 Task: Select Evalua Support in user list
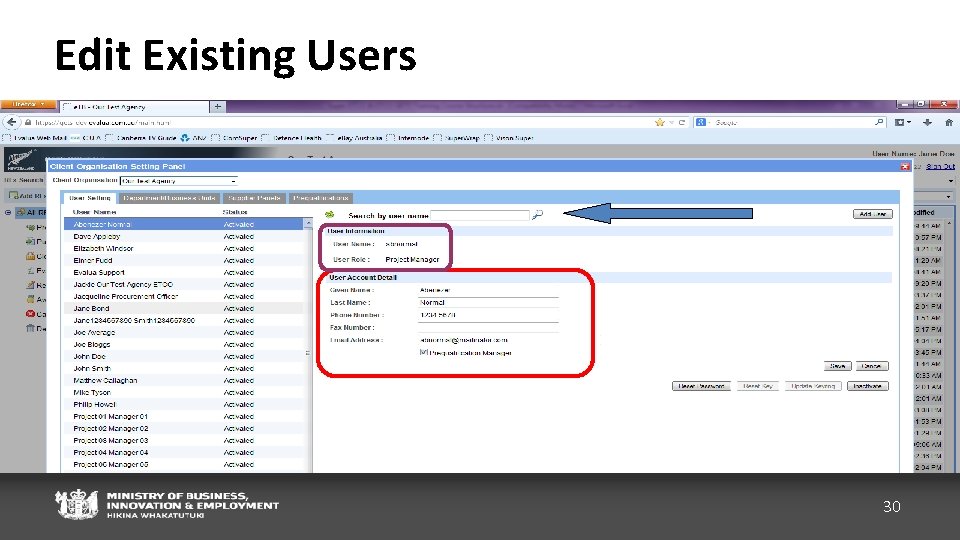coord(184,272)
